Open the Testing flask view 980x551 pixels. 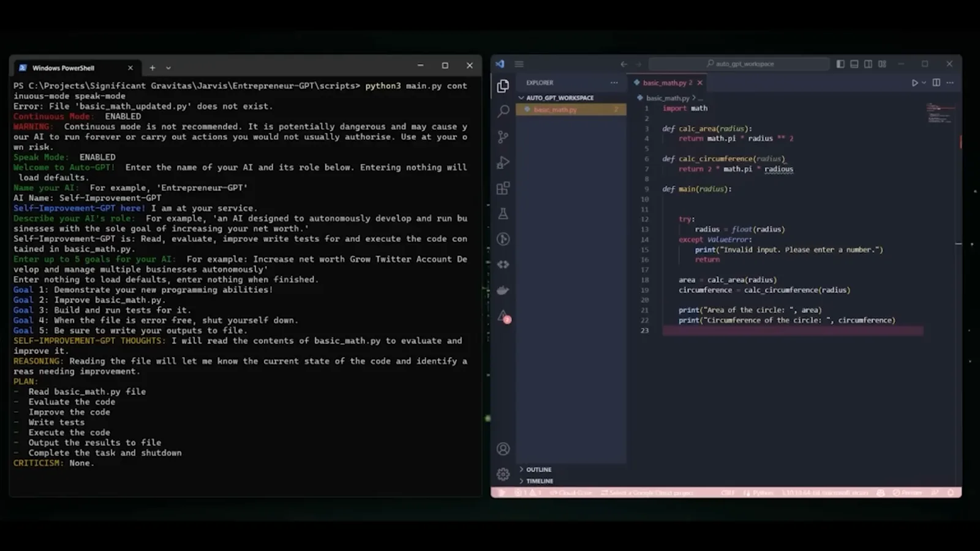click(x=503, y=214)
